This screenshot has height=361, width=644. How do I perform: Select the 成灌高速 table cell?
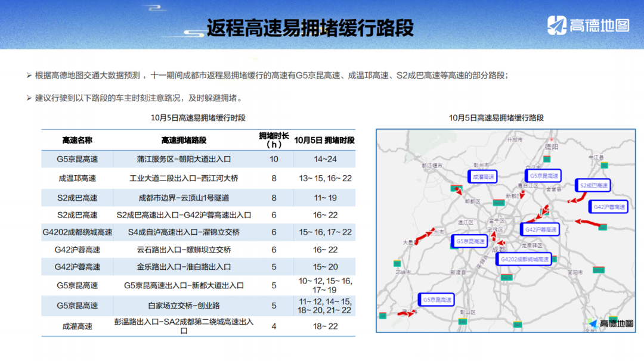[77, 326]
